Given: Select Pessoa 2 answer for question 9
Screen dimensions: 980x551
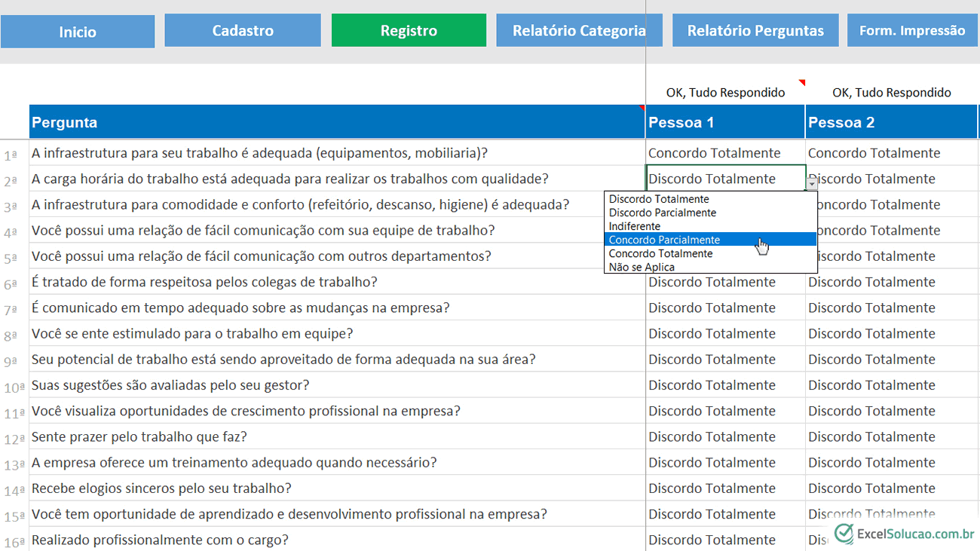Looking at the screenshot, I should click(891, 360).
